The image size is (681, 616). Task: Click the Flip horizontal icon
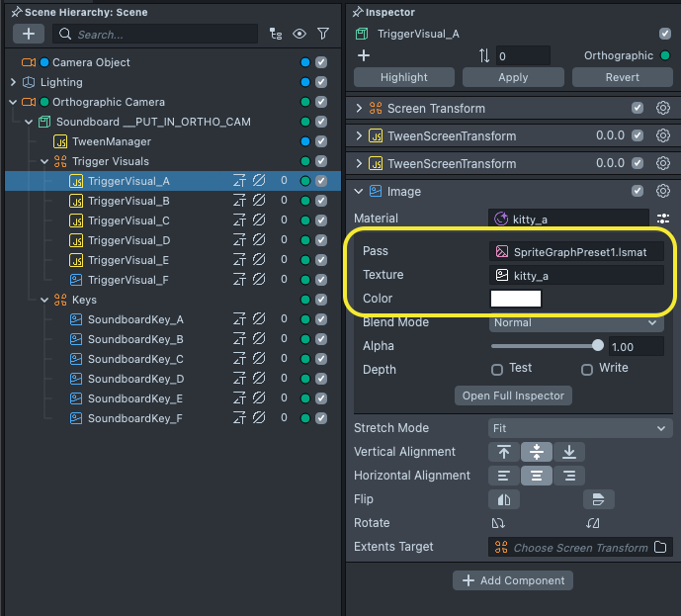503,499
